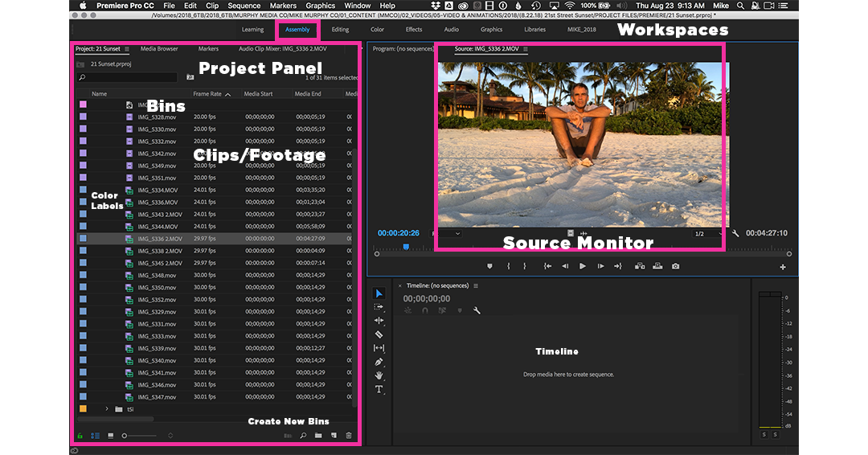Adjust the Project panel thumbnail zoom slider

point(138,436)
